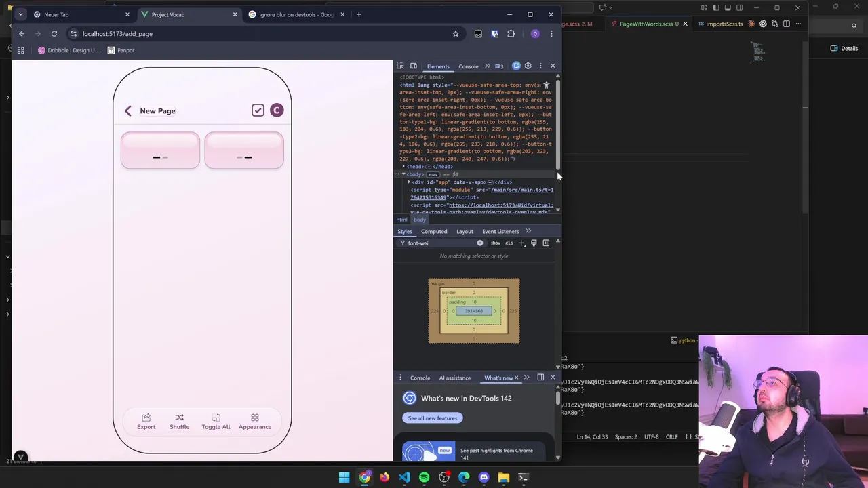Click the back arrow beside New Page
868x488 pixels.
click(x=128, y=110)
